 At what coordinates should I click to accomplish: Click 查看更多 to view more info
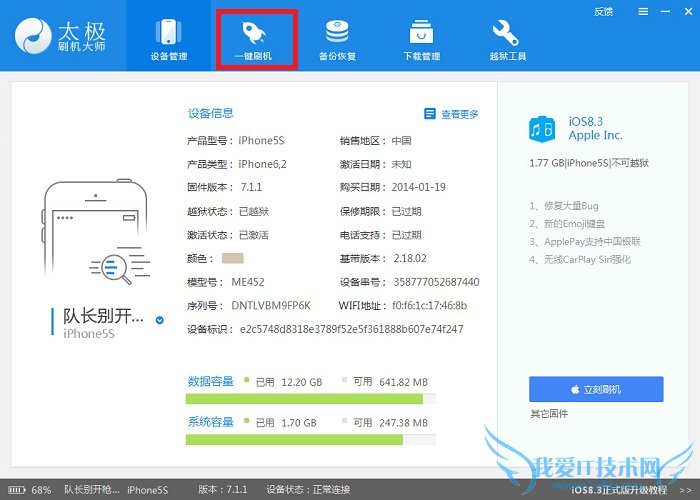tap(460, 114)
